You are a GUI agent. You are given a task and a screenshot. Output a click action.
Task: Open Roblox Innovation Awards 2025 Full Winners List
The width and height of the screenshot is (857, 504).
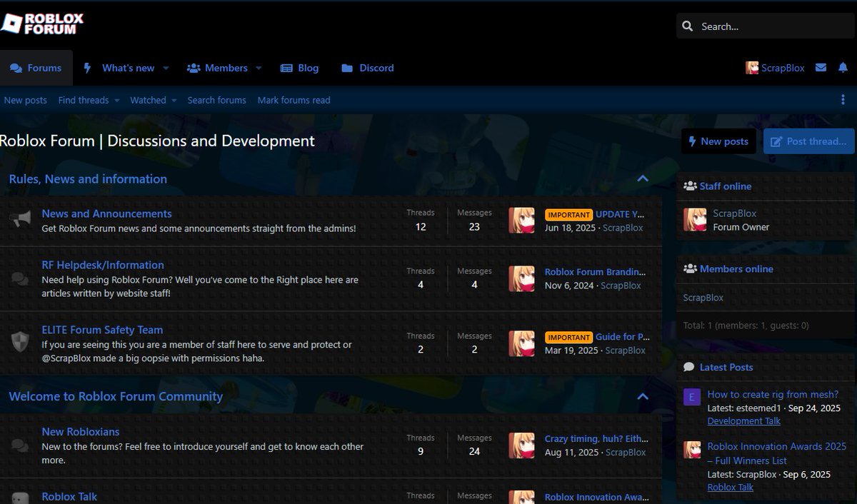(777, 453)
